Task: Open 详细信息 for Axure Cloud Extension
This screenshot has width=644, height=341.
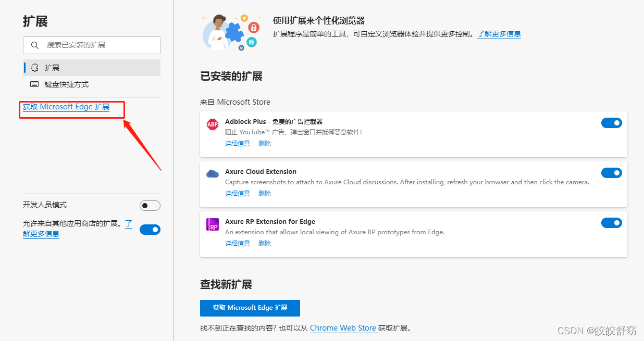Action: tap(238, 194)
